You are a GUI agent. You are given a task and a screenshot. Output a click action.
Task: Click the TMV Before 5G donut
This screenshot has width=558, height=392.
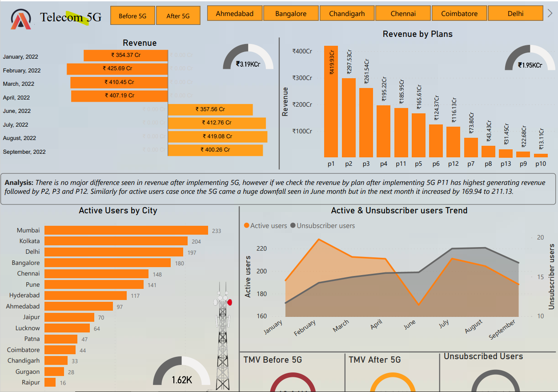tap(292, 382)
